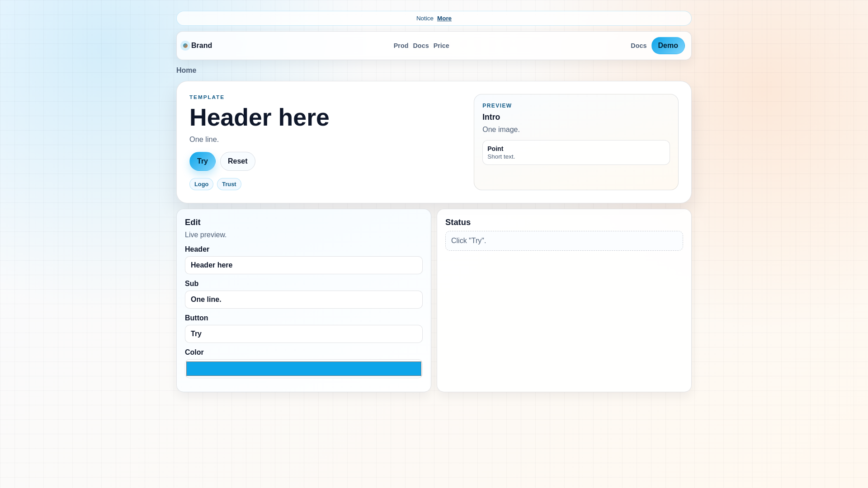This screenshot has width=868, height=488.
Task: Select the Trust chip
Action: coord(229,184)
